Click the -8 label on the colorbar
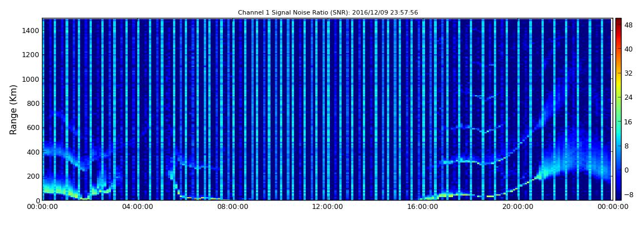Image resolution: width=644 pixels, height=228 pixels. click(628, 194)
